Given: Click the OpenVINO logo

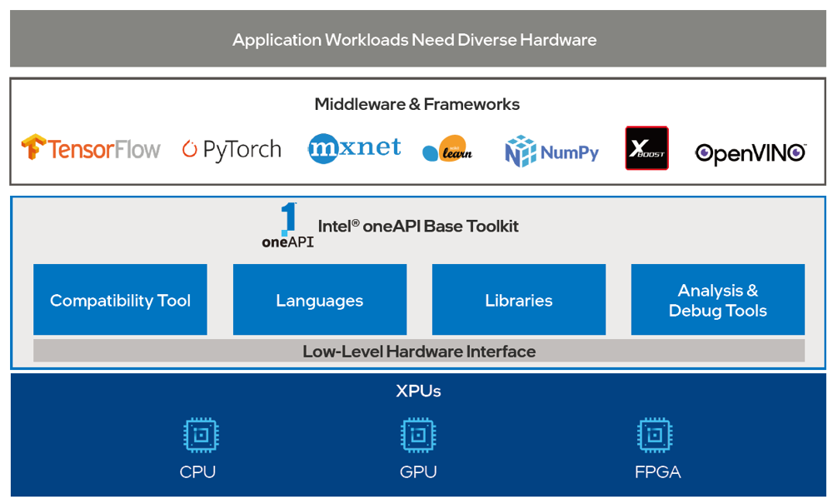Looking at the screenshot, I should pos(751,153).
